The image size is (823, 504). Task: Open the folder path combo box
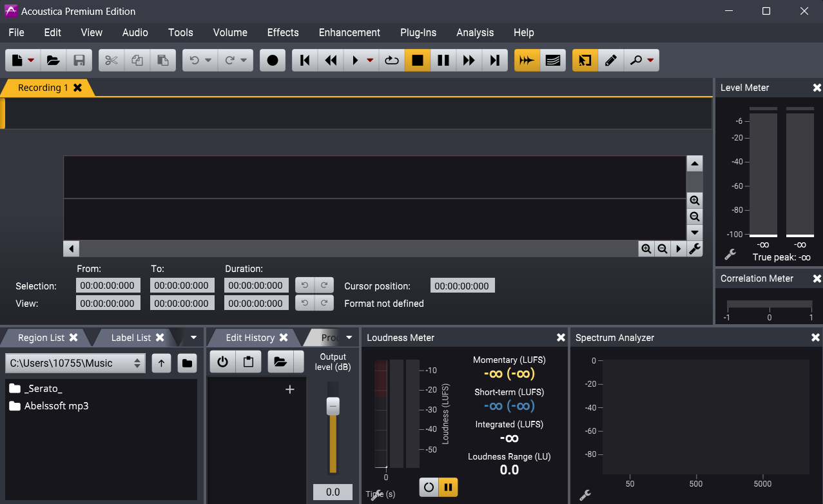point(75,363)
